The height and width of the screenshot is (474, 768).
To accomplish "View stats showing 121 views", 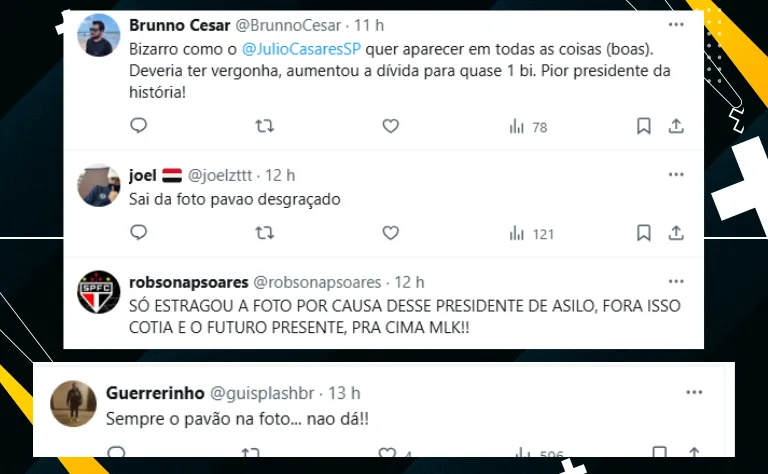I will coord(531,233).
